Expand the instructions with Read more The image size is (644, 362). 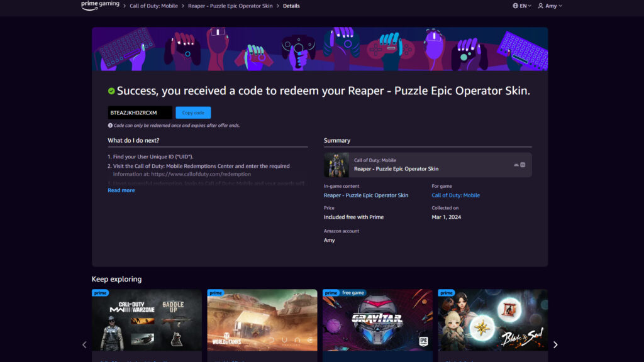121,190
